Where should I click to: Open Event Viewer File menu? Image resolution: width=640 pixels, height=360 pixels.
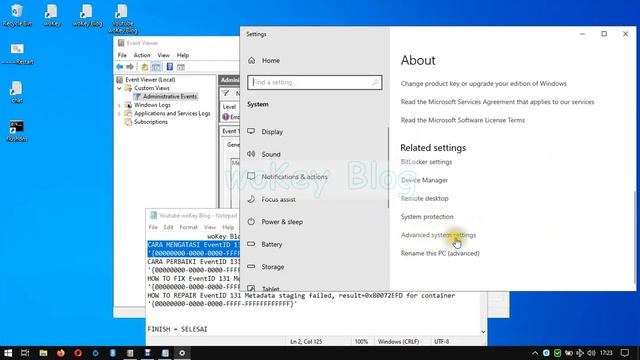pyautogui.click(x=122, y=55)
